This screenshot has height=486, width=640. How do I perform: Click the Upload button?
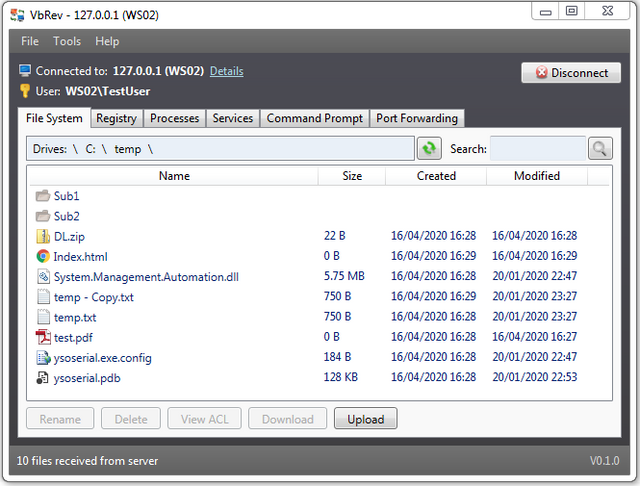tap(365, 419)
